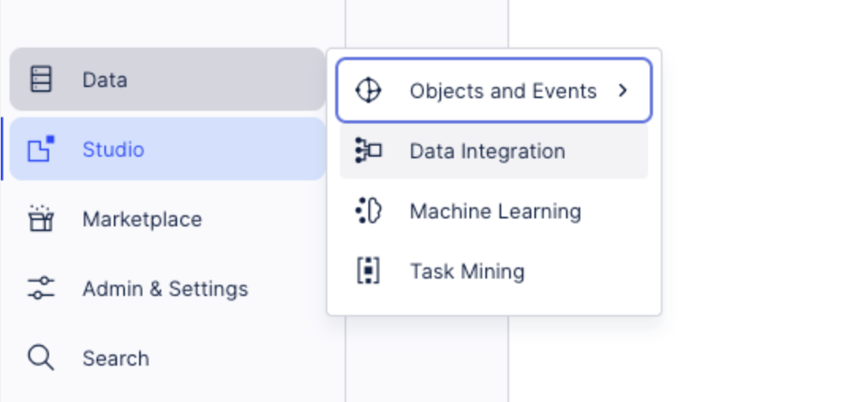The width and height of the screenshot is (868, 402).
Task: Open the Data Integration menu entry
Action: (487, 151)
